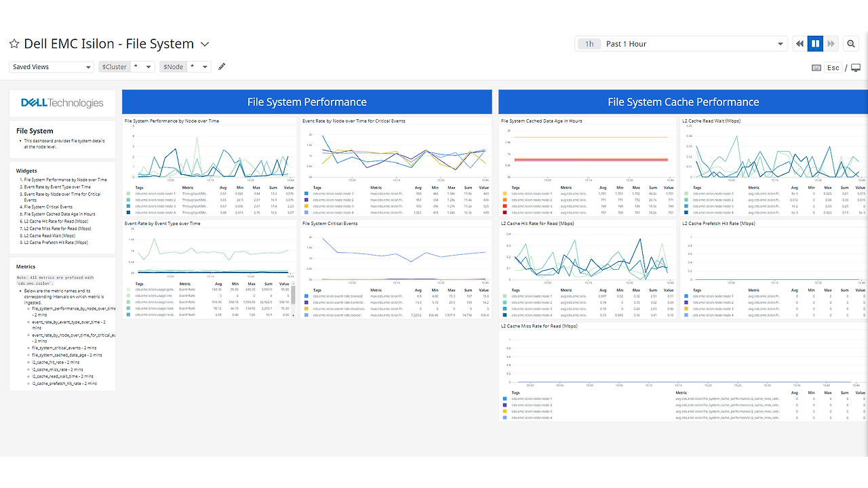Image resolution: width=868 pixels, height=488 pixels.
Task: Click the Event Rate by Node over Time for Critical Events title
Action: [x=354, y=121]
